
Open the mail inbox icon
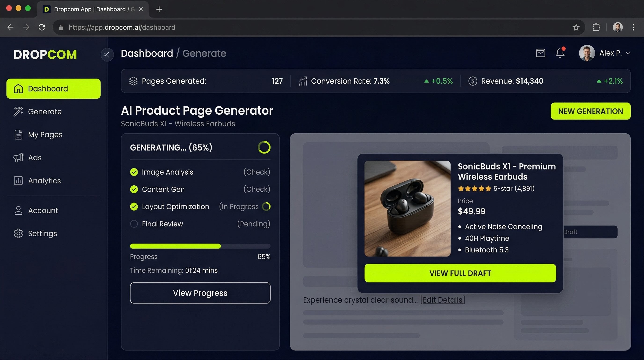tap(540, 53)
